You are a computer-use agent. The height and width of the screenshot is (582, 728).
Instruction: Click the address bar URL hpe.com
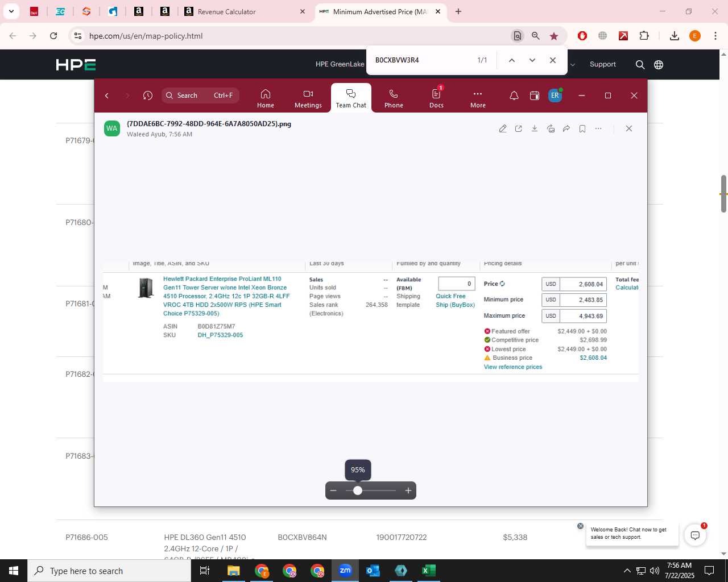(146, 36)
